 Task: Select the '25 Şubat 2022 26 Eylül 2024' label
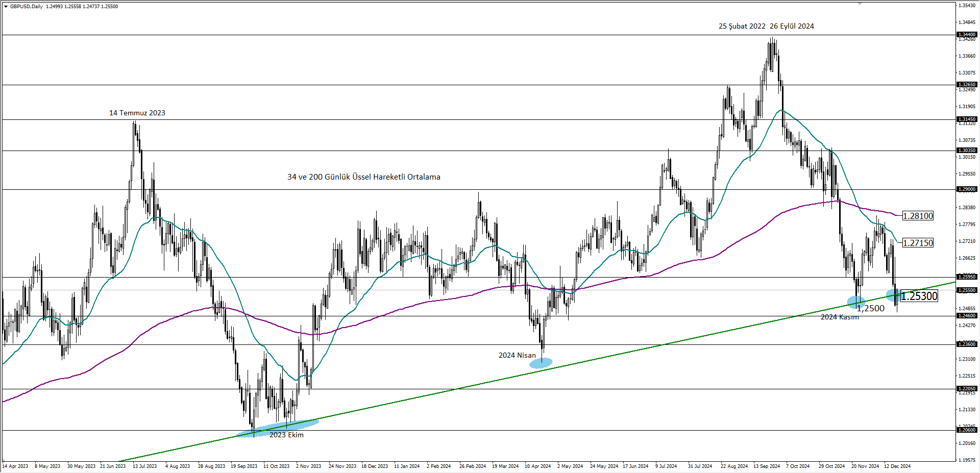pos(766,26)
